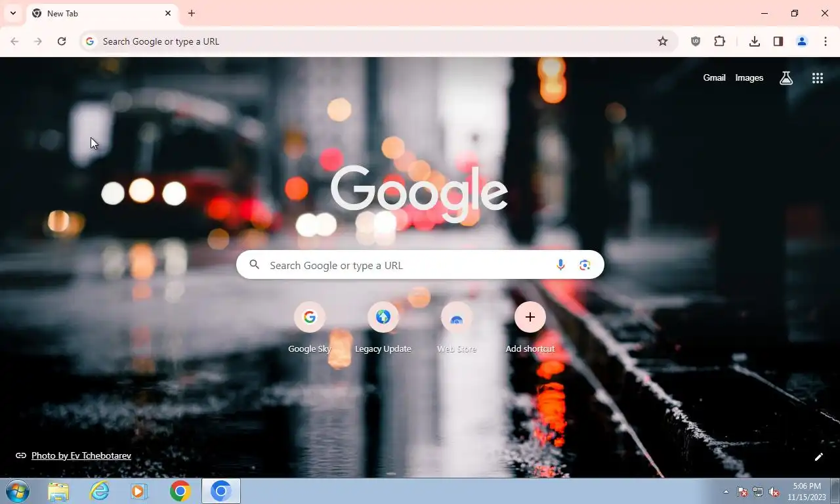The width and height of the screenshot is (840, 504).
Task: Open a new tab with plus button
Action: [x=192, y=13]
